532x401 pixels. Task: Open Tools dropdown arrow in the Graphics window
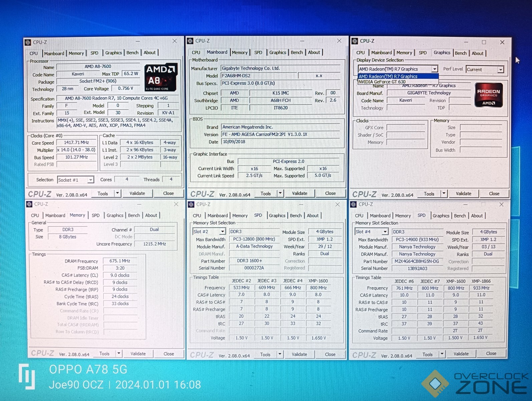tap(444, 193)
